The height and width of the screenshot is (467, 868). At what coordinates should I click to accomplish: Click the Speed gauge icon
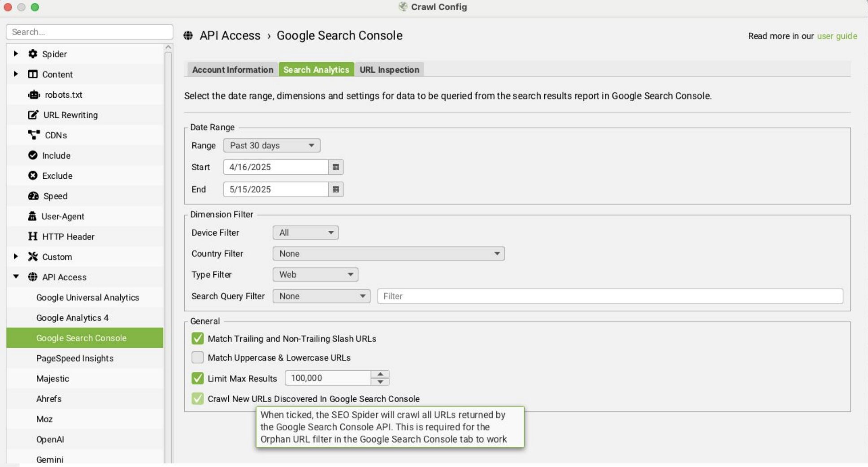coord(33,196)
